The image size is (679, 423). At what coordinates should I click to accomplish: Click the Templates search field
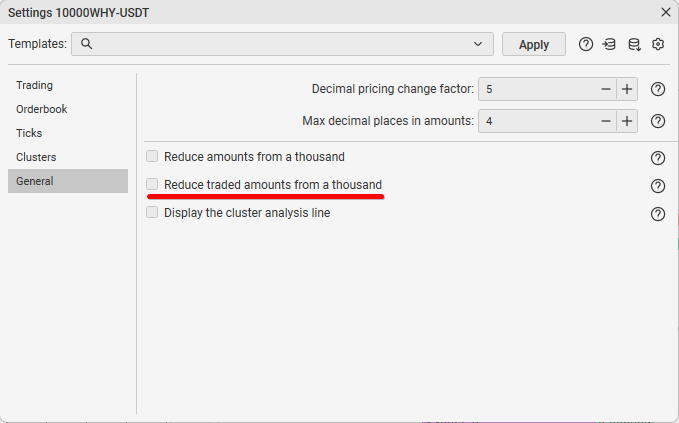280,44
